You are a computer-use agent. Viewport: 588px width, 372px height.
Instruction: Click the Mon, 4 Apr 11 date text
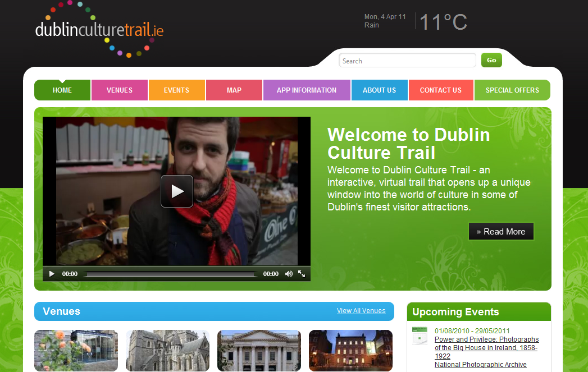(x=385, y=17)
